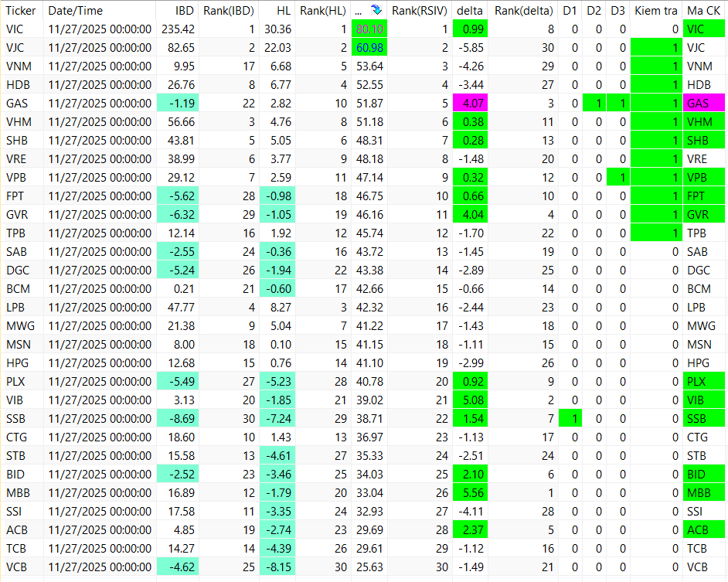Select MWG in the Ticker column
The image size is (728, 582).
click(x=20, y=325)
